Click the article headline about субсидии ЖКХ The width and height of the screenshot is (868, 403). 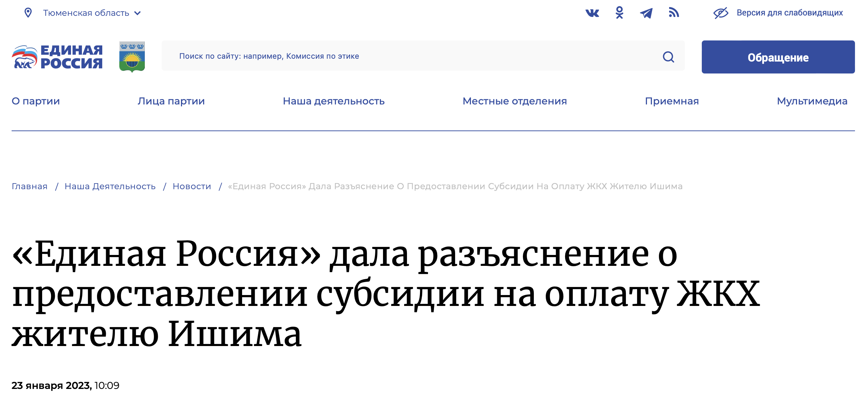click(x=386, y=294)
